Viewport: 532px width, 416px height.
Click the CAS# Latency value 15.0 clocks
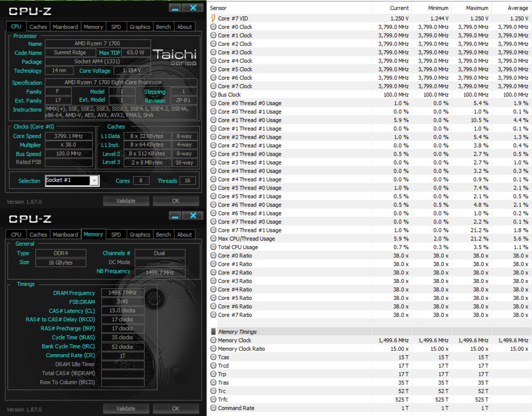[123, 311]
